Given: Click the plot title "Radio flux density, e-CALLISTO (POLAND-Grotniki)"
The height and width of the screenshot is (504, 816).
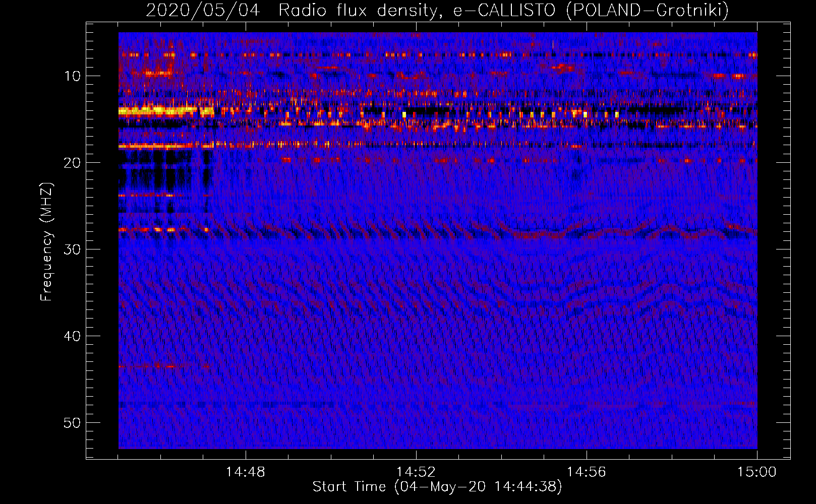Looking at the screenshot, I should (x=503, y=10).
